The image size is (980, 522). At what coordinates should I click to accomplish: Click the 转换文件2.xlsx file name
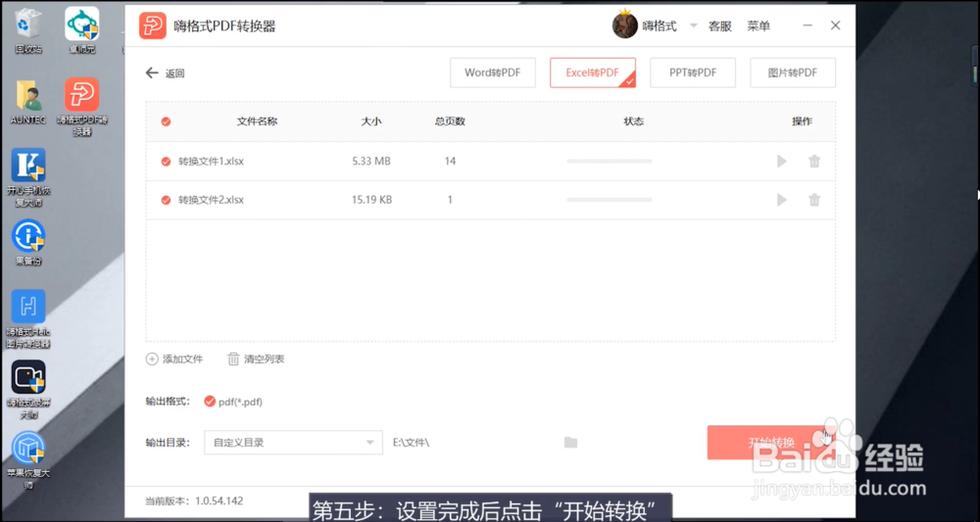(x=212, y=200)
